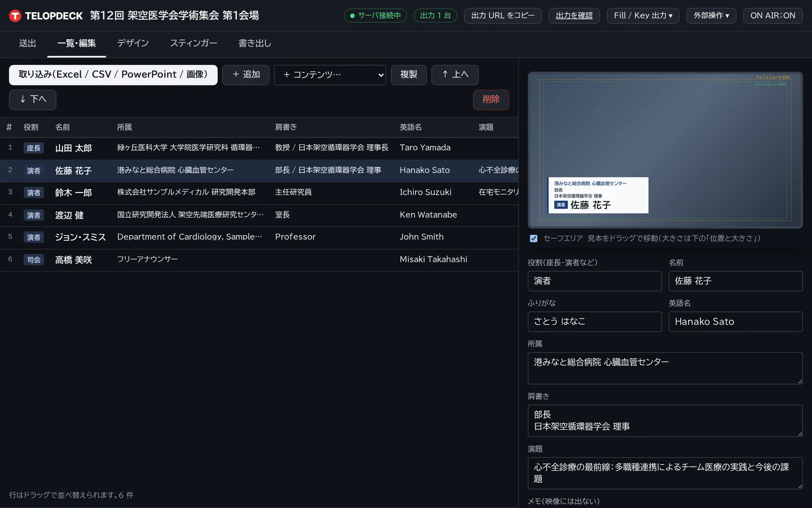Click the TELOPDECK logo icon
Screen dimensions: 812x508
(15, 16)
